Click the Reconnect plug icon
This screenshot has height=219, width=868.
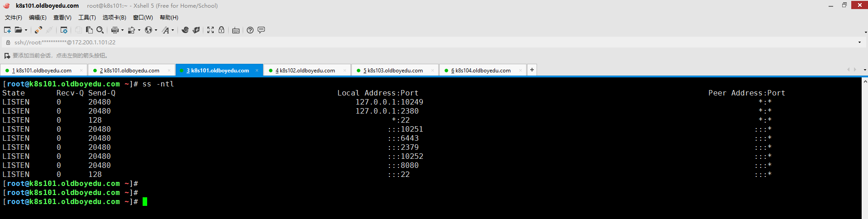(38, 30)
